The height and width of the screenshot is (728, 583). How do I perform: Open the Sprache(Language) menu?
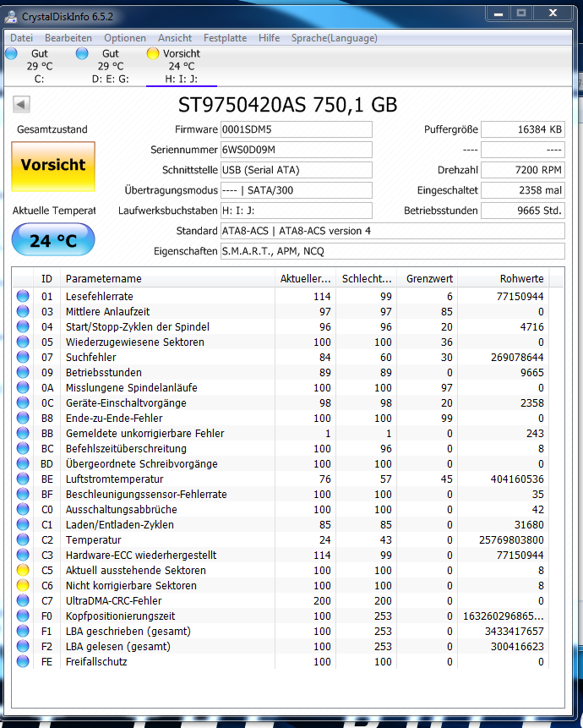334,38
